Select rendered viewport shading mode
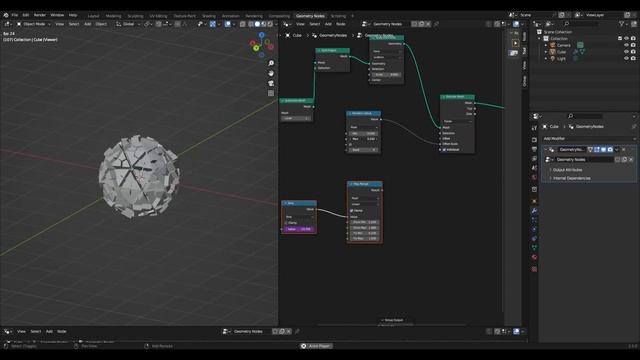Screen dimensions: 640x360 (270, 24)
